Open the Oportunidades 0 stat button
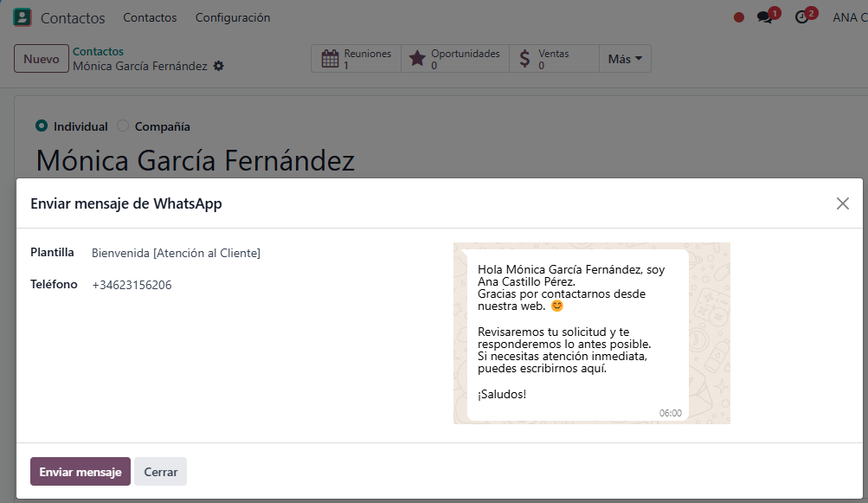The height and width of the screenshot is (503, 868). [455, 59]
